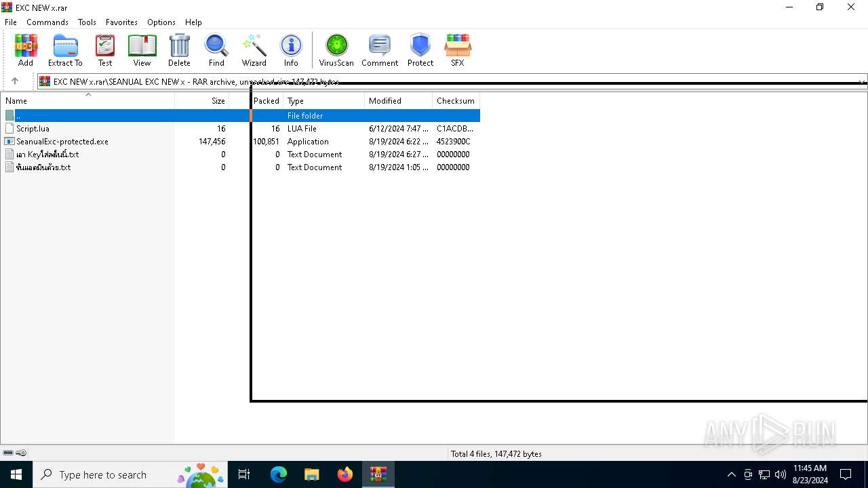Open the View file tool

coord(142,51)
